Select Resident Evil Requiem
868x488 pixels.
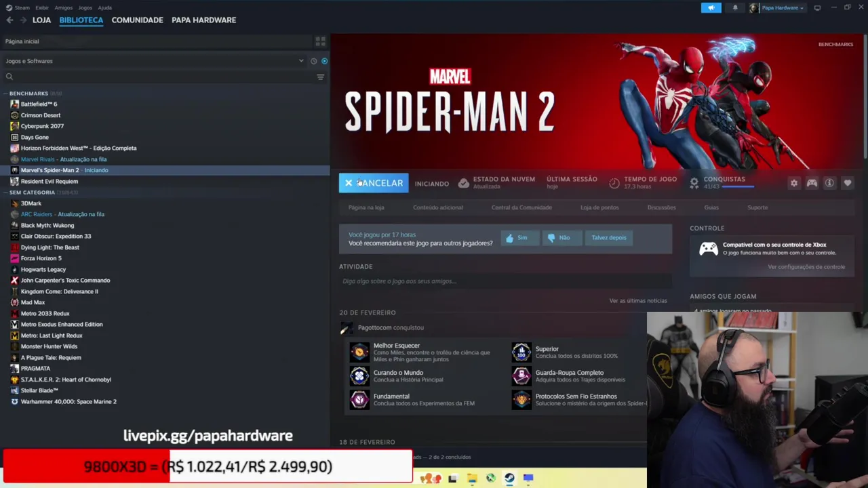coord(50,182)
